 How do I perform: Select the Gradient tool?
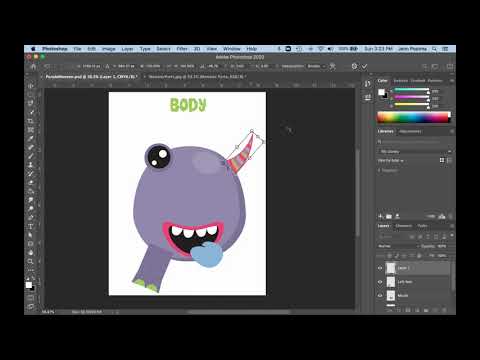pos(31,191)
